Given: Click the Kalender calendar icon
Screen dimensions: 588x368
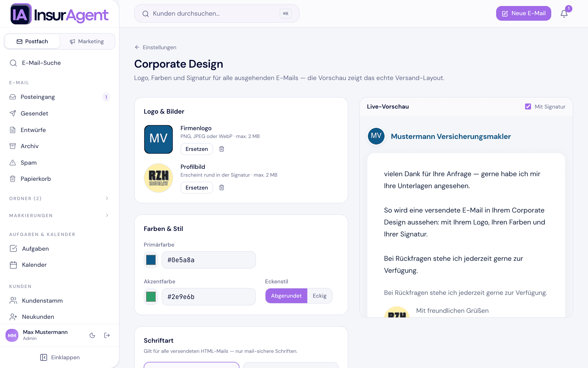Looking at the screenshot, I should pyautogui.click(x=13, y=265).
